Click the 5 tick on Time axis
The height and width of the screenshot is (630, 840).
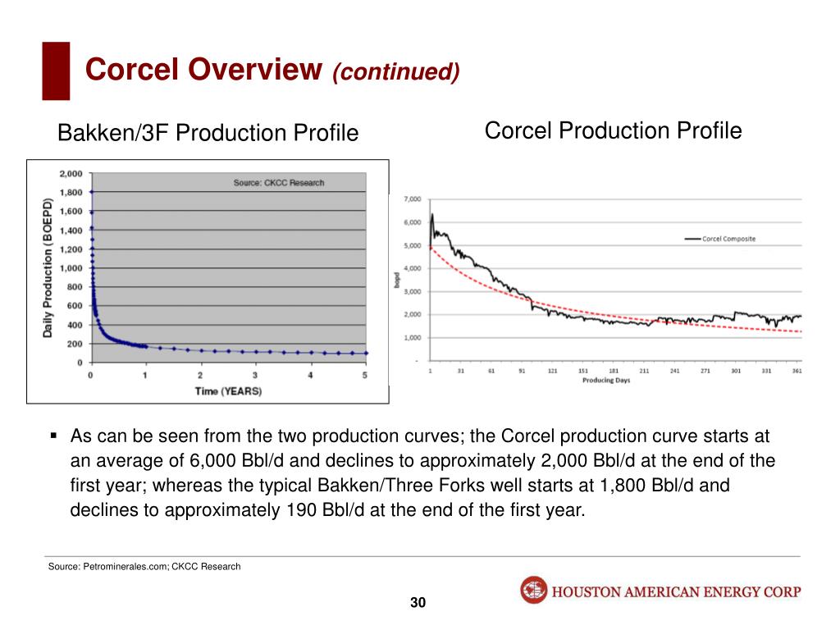(x=365, y=375)
